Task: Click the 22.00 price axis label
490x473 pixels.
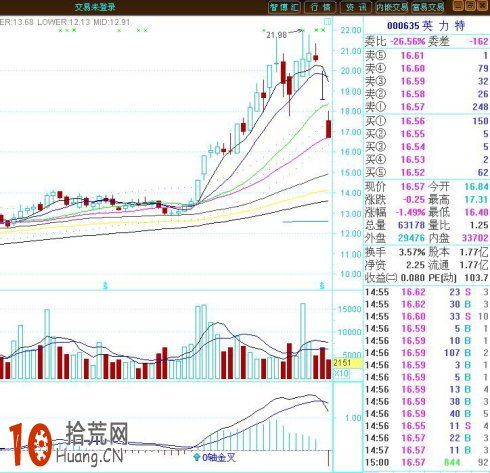Action: coord(351,30)
